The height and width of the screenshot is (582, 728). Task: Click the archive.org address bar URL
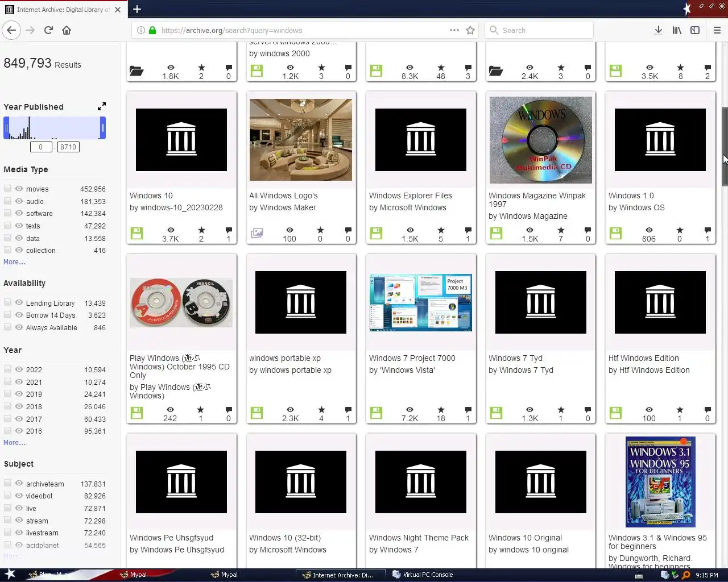coord(232,30)
